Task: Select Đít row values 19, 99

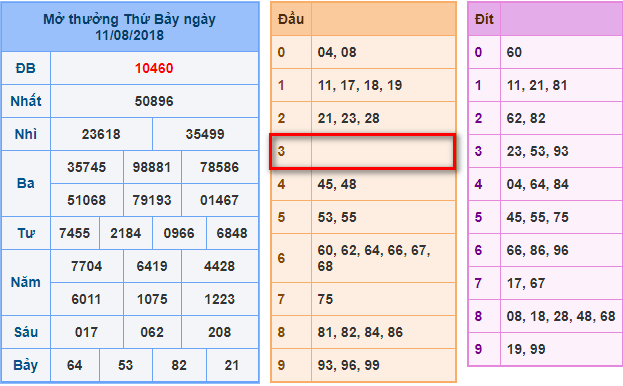Action: tap(526, 349)
